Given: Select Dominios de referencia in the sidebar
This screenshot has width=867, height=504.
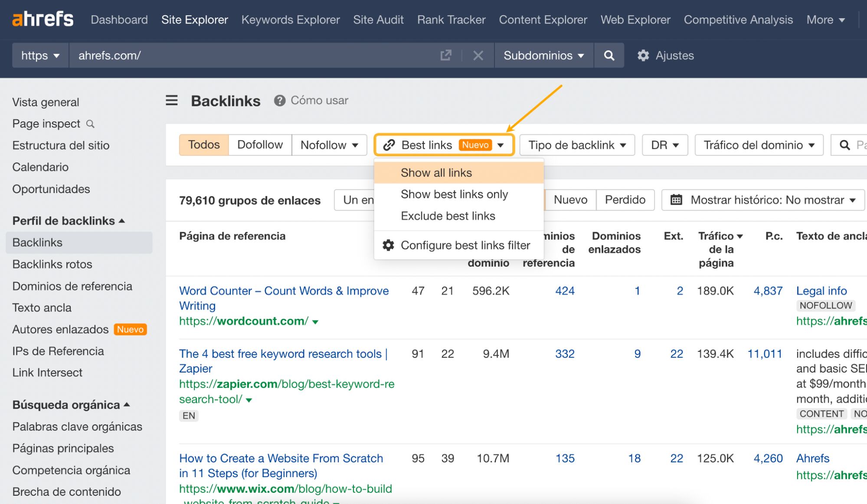Looking at the screenshot, I should (72, 286).
